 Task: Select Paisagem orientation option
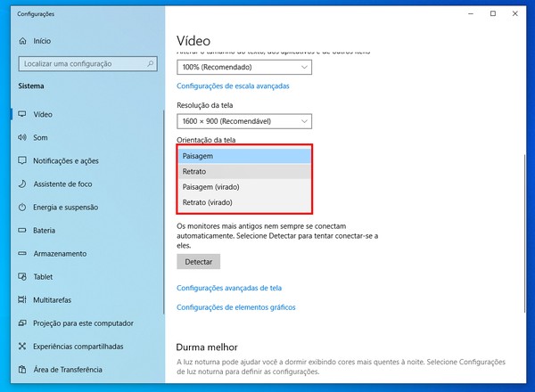244,156
